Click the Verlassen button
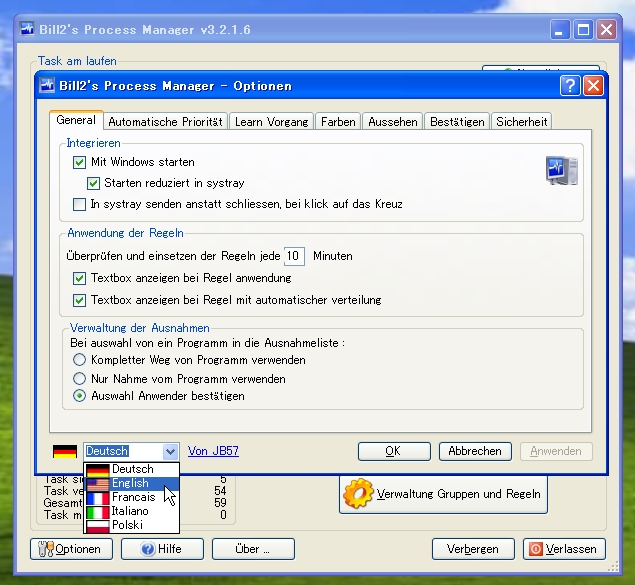Viewport: 635px width, 585px height. [564, 549]
